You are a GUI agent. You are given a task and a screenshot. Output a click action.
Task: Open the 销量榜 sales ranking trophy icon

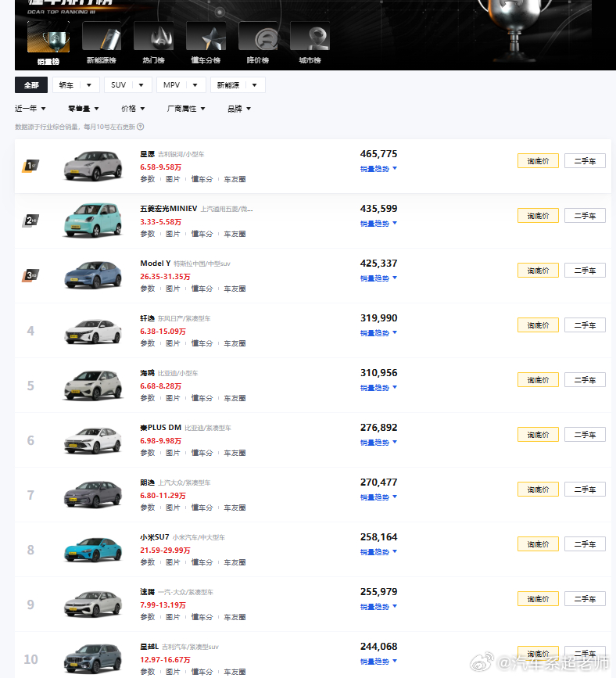pyautogui.click(x=48, y=37)
